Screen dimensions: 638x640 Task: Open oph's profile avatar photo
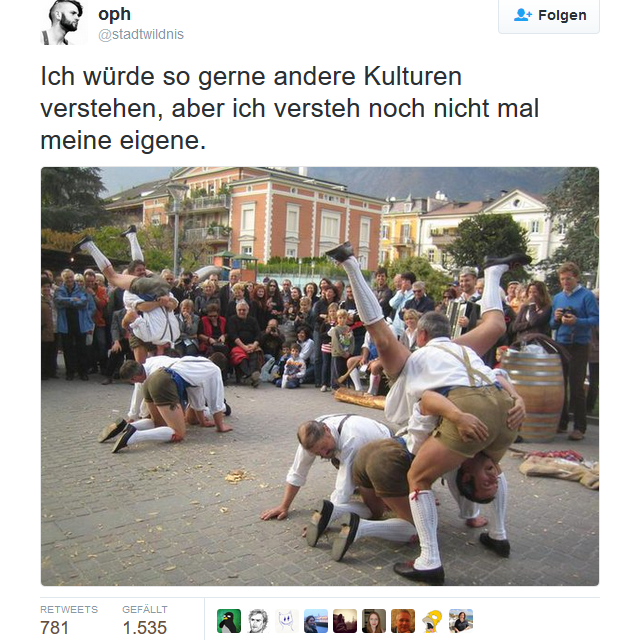(64, 22)
